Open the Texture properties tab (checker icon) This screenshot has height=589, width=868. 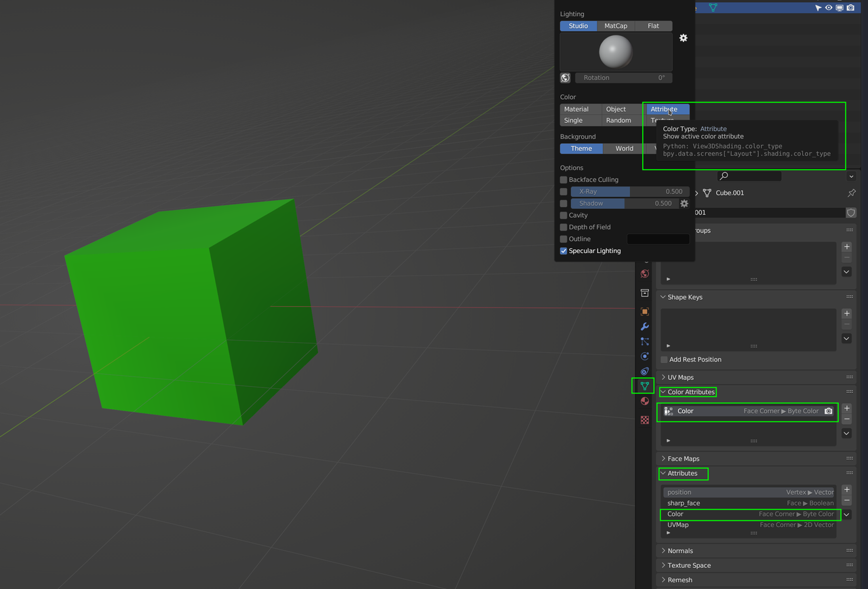tap(645, 420)
